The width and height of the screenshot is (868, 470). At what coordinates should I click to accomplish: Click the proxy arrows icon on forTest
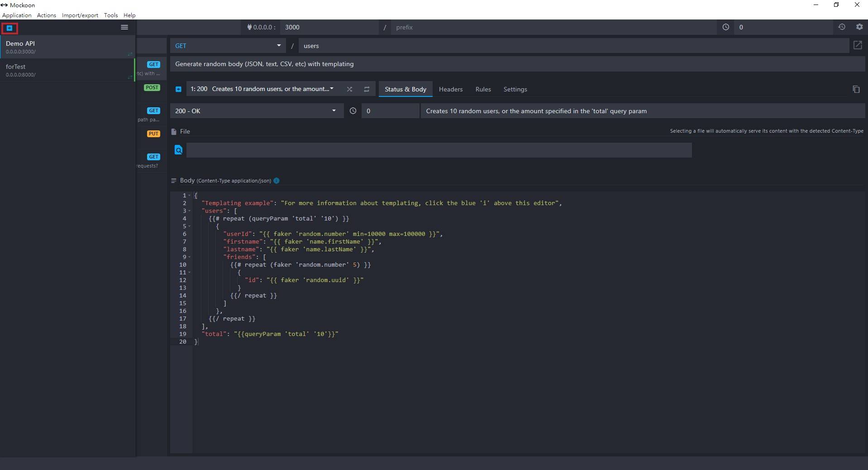130,77
